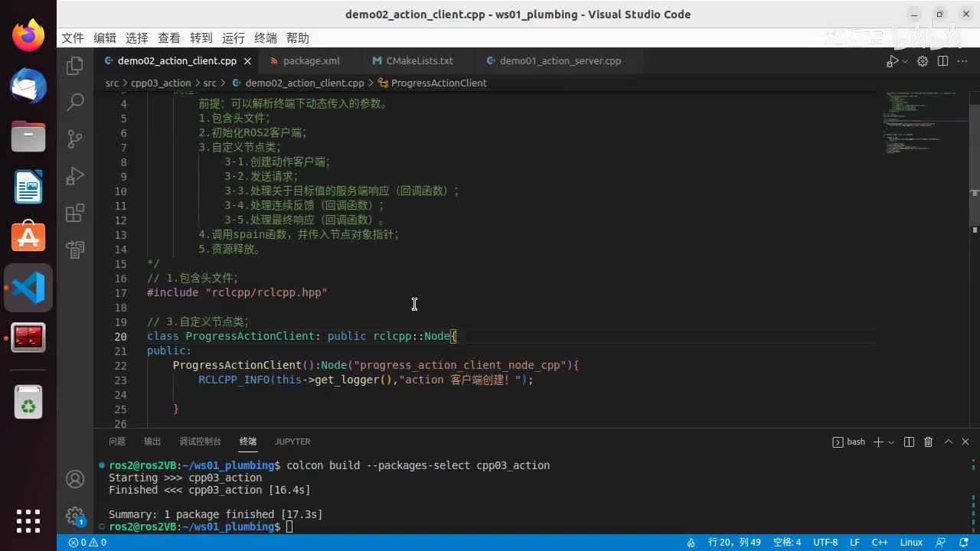Open the Terminator terminal from the dock
Screen dimensions: 980x551
tap(28, 337)
